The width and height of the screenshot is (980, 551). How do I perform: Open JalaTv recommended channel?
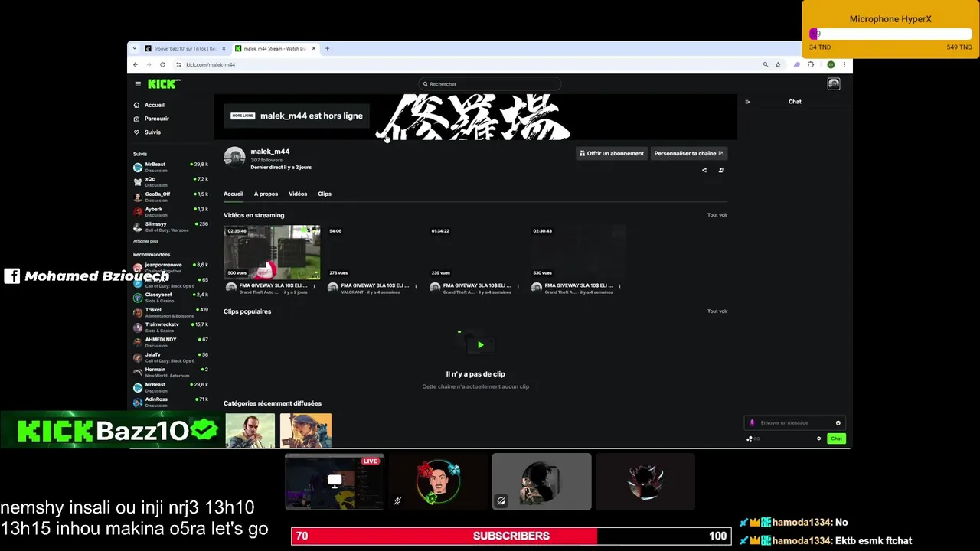pyautogui.click(x=171, y=357)
